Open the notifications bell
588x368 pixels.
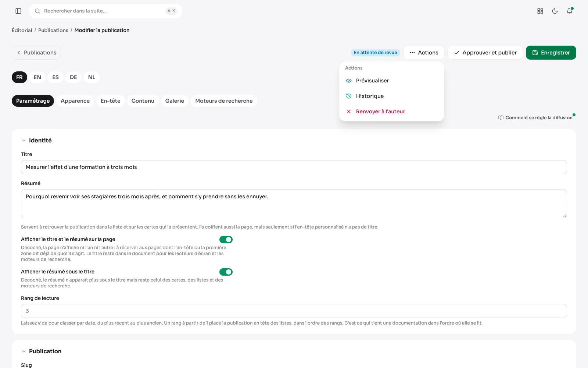tap(570, 11)
